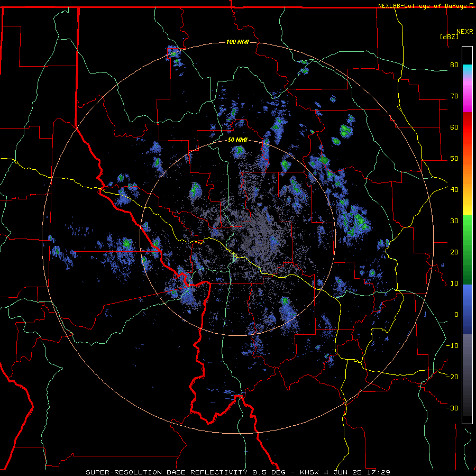Click the NEXR label above the color scale
The width and height of the screenshot is (476, 476).
pyautogui.click(x=464, y=32)
